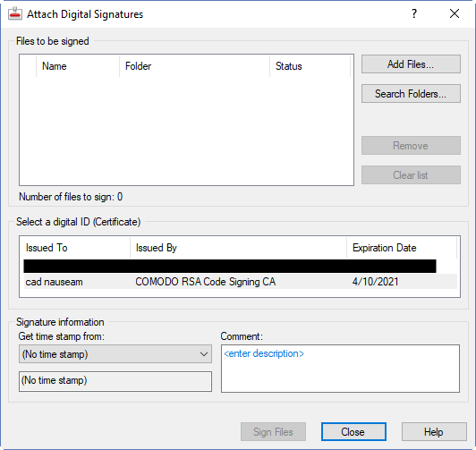
Task: Open the Search Folders dialog
Action: click(x=411, y=93)
